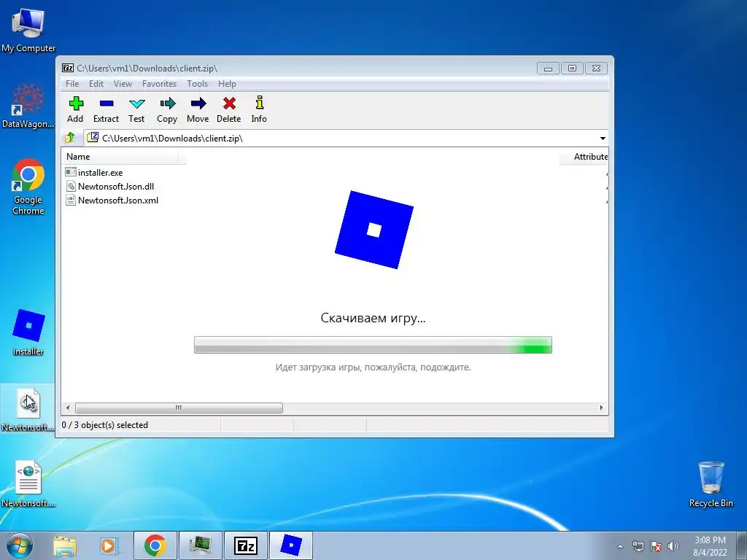Viewport: 747px width, 560px height.
Task: Click the red Delete toolbar icon
Action: coord(229,104)
